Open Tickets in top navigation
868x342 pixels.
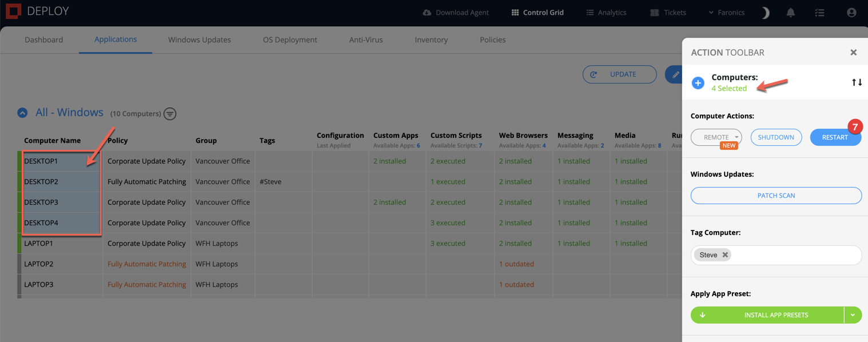pyautogui.click(x=668, y=13)
